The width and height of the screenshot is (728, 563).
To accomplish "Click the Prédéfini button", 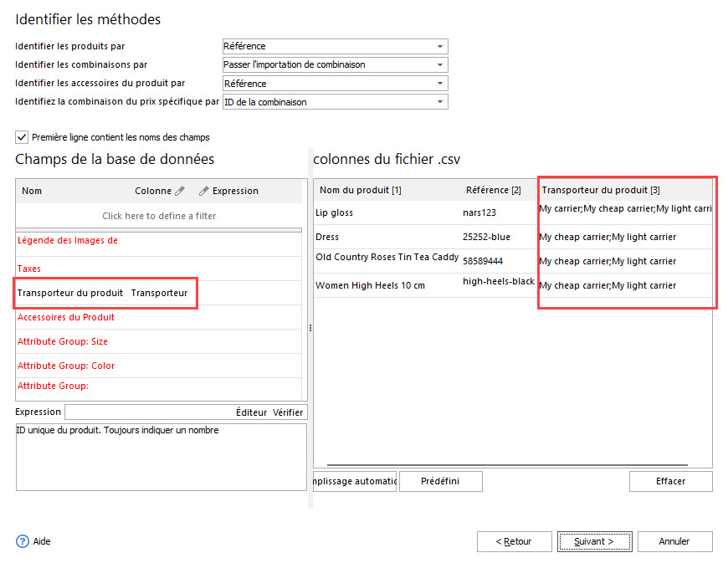I will pyautogui.click(x=441, y=481).
